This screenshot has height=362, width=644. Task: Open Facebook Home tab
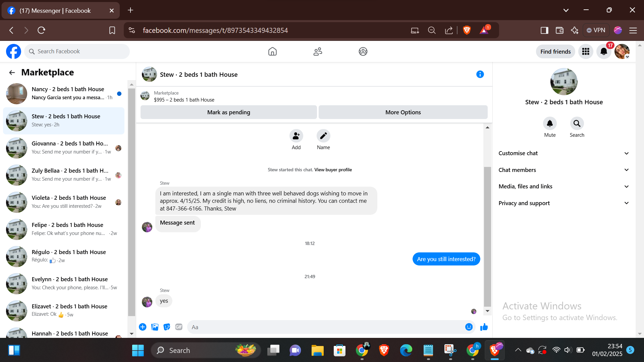272,52
